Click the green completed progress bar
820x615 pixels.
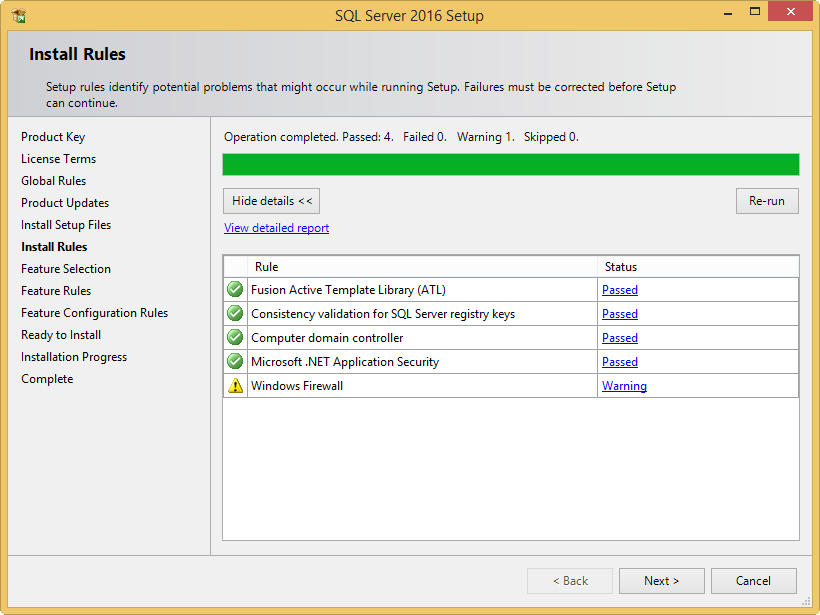tap(511, 164)
